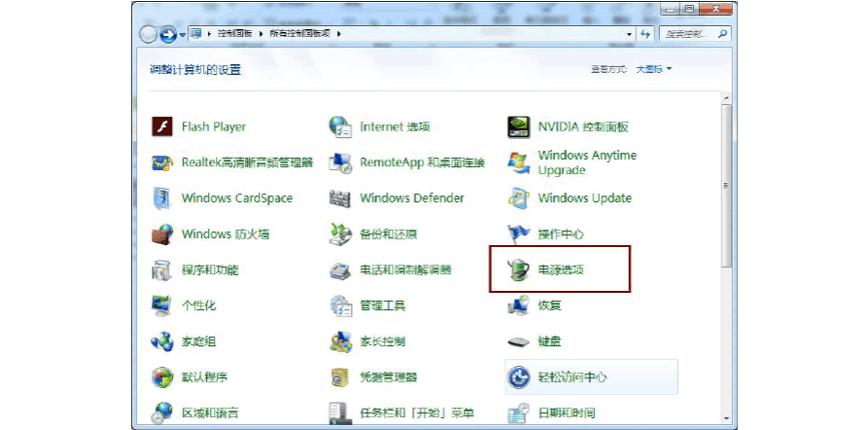Open the 区域和语言 globe icon

pyautogui.click(x=162, y=412)
